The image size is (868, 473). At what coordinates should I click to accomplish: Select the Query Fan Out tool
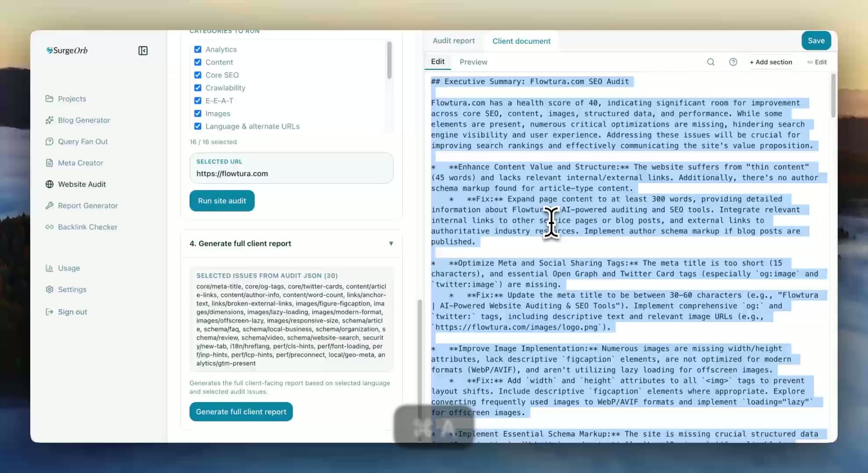pos(82,141)
